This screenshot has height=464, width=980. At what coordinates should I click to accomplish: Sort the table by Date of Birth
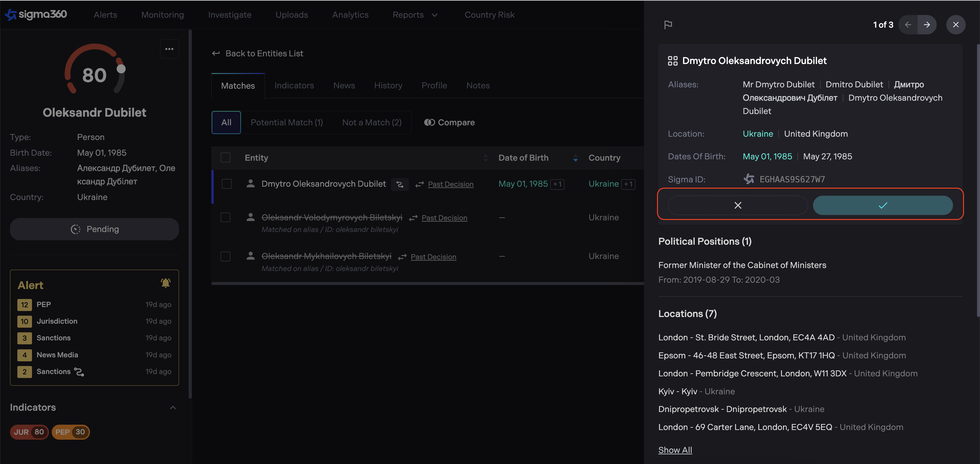coord(575,157)
